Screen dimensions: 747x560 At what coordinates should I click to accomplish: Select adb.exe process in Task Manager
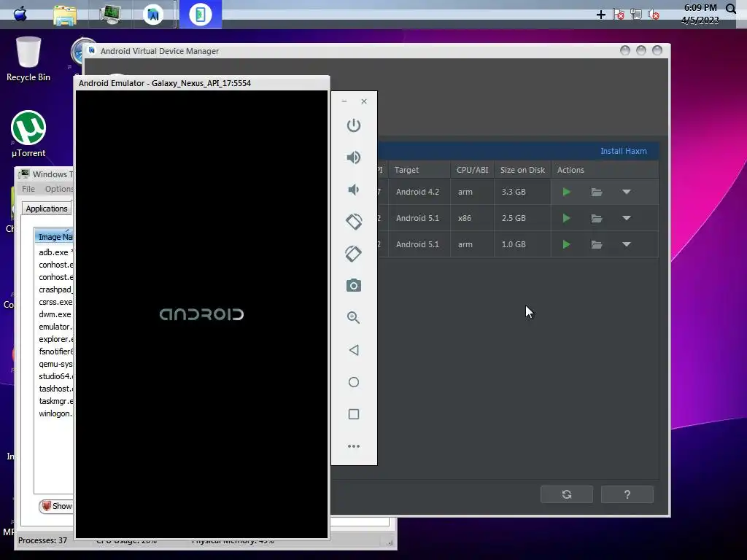coord(55,252)
